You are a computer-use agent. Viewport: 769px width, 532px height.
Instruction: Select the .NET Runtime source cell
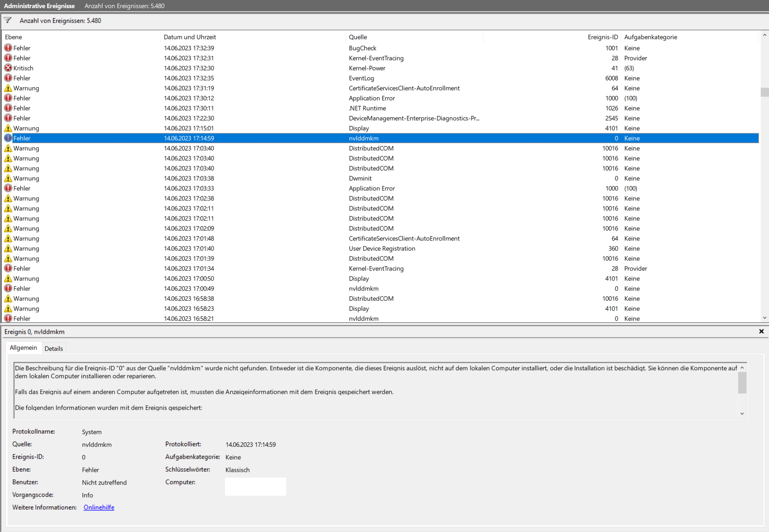367,108
